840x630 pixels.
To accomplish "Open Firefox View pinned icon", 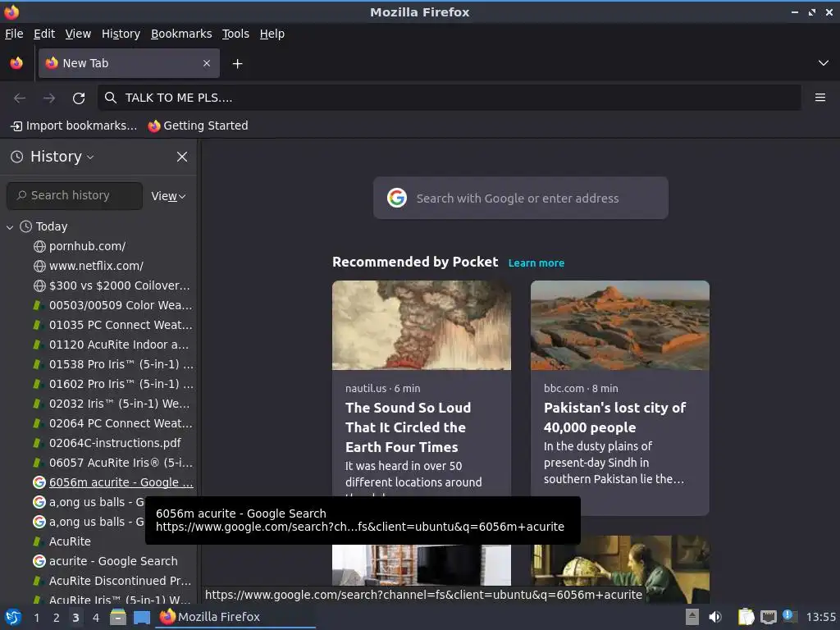I will 16,63.
